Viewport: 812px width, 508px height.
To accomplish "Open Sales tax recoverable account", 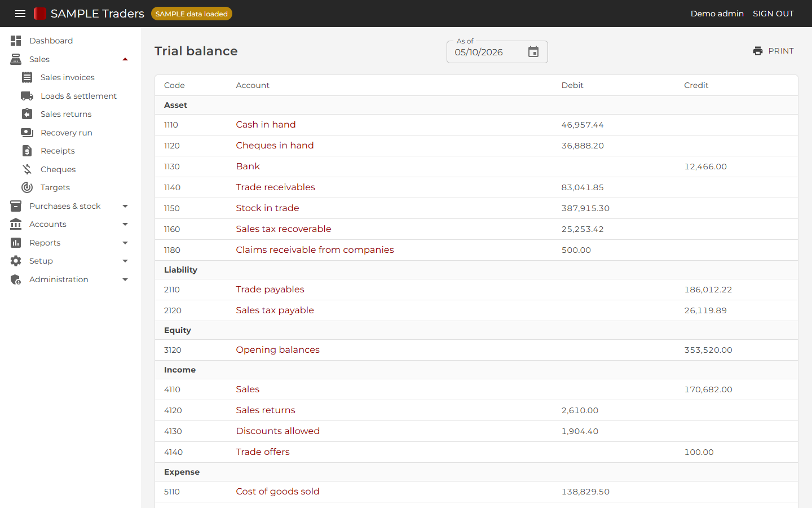I will 284,229.
